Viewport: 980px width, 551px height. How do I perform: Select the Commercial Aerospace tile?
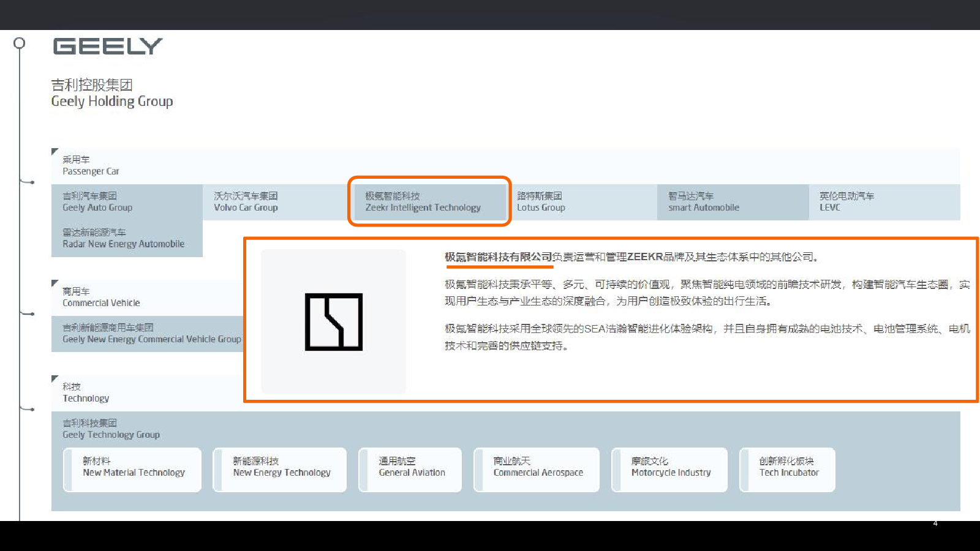tap(537, 470)
